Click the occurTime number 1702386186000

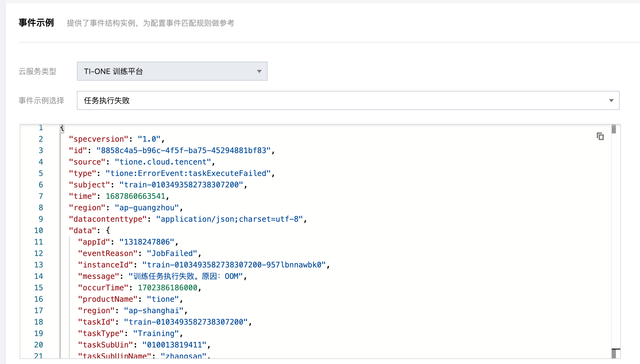click(167, 288)
